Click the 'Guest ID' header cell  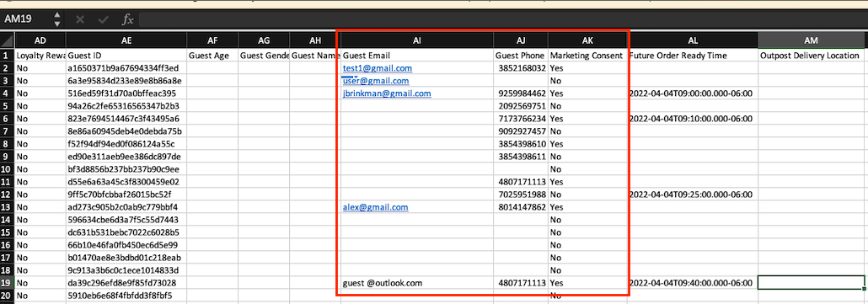coord(126,56)
